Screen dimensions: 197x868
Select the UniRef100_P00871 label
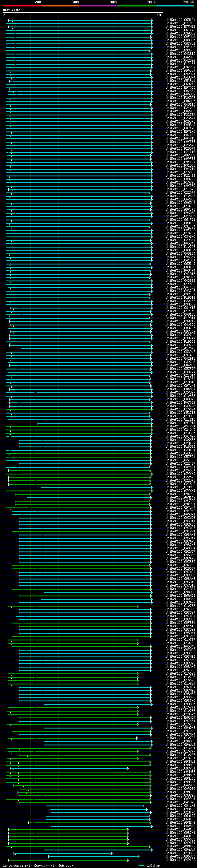180,514
